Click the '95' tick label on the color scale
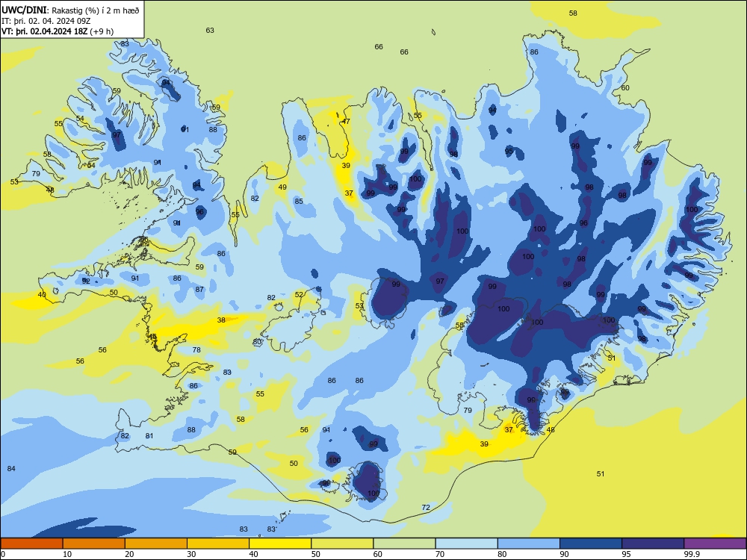This screenshot has height=560, width=747. pyautogui.click(x=627, y=554)
